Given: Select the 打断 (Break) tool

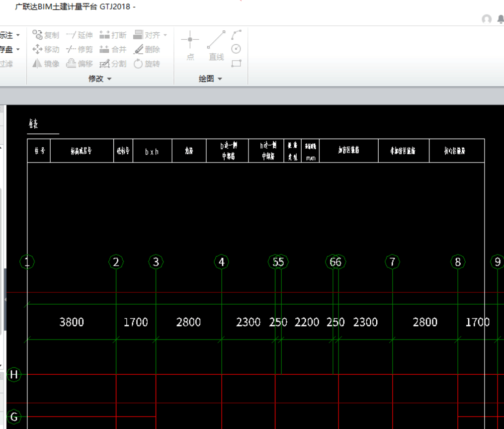Looking at the screenshot, I should pyautogui.click(x=113, y=35).
